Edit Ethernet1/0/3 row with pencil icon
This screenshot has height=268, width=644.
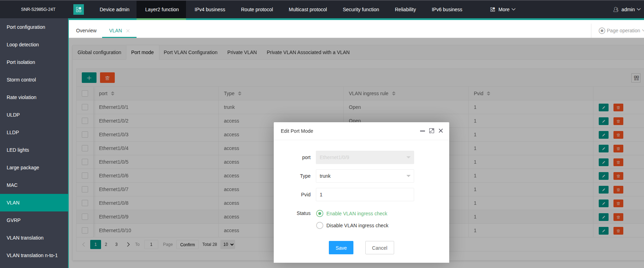[x=604, y=135]
